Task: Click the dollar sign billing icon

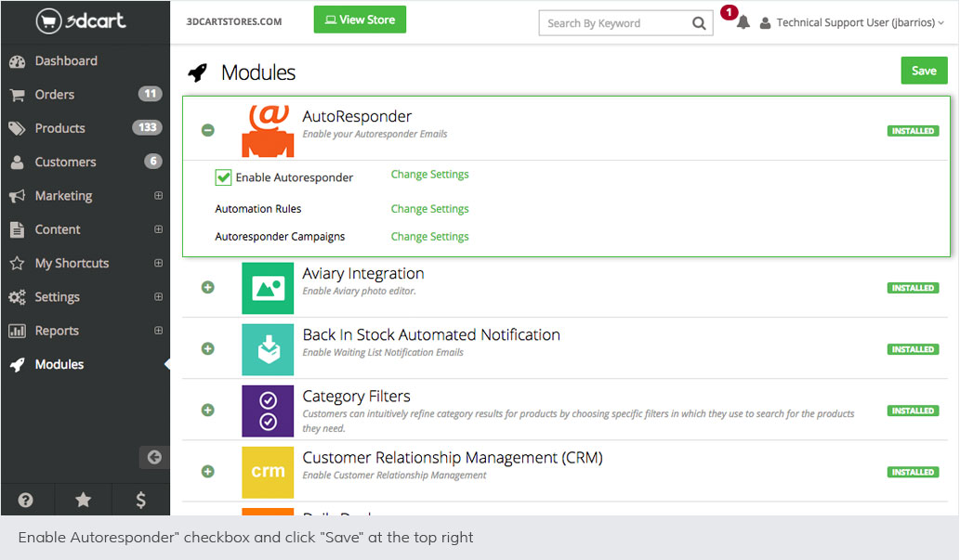Action: click(x=140, y=500)
